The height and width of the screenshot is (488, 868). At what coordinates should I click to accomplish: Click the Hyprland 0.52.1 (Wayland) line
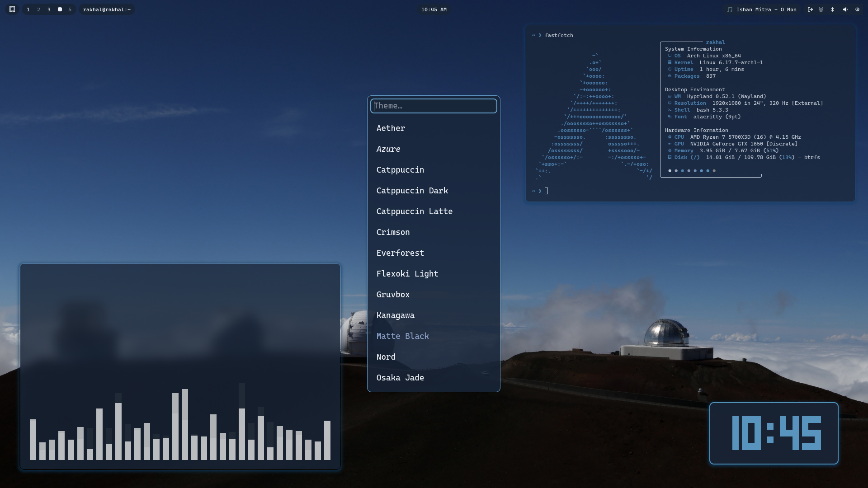tap(717, 96)
